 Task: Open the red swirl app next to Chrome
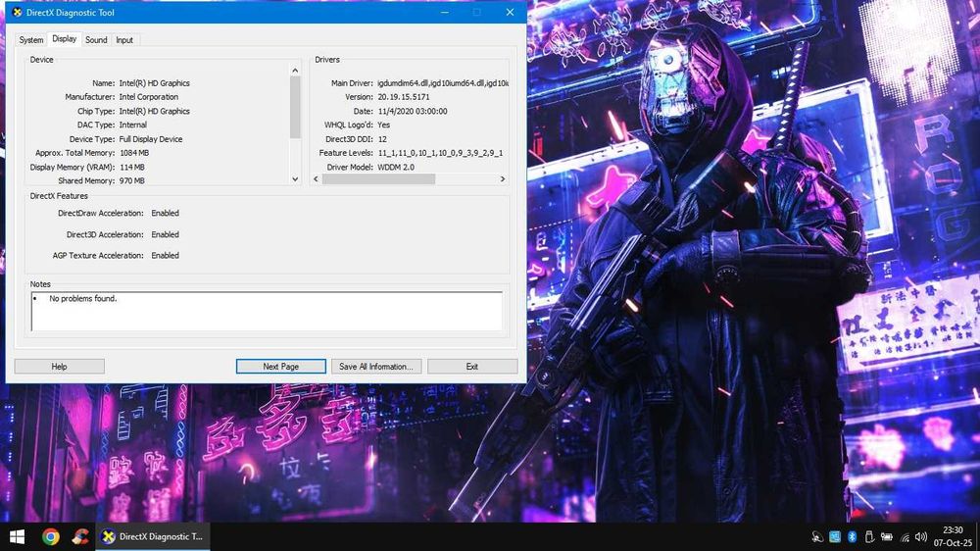(x=80, y=536)
